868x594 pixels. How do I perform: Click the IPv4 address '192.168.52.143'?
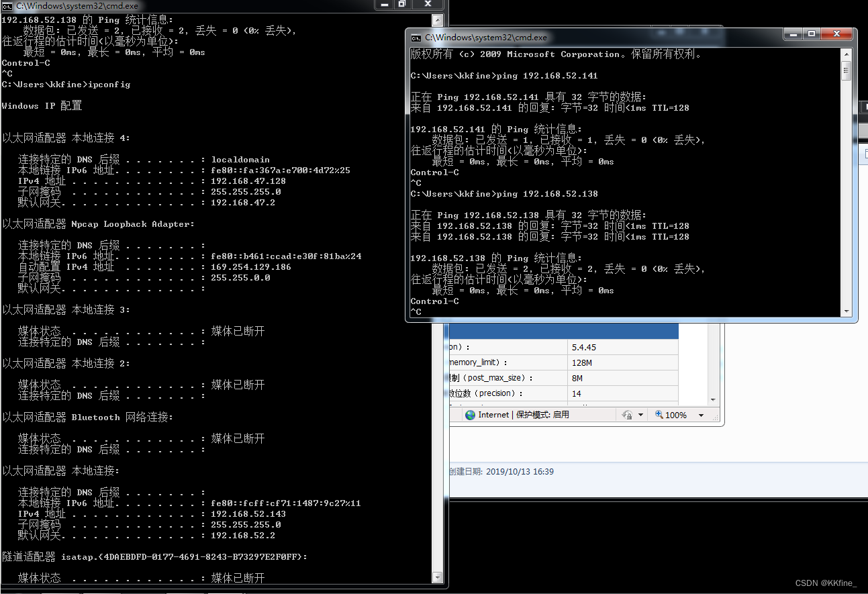pos(248,514)
